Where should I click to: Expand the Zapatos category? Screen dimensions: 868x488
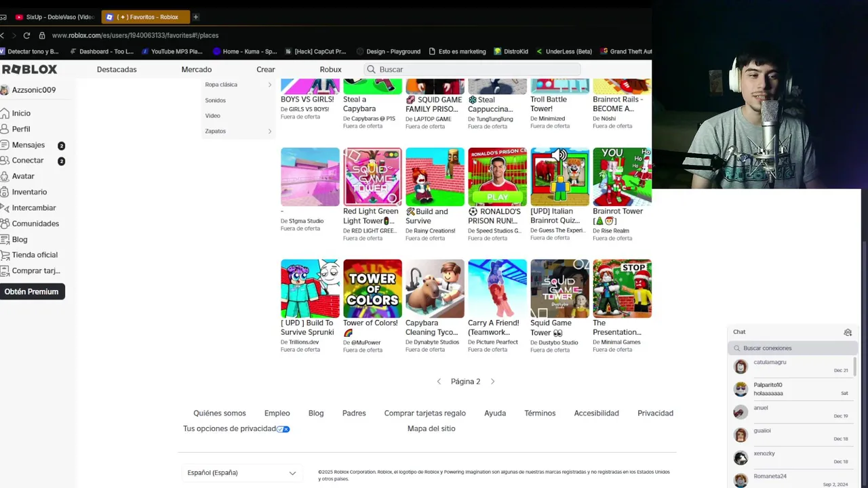(x=237, y=131)
